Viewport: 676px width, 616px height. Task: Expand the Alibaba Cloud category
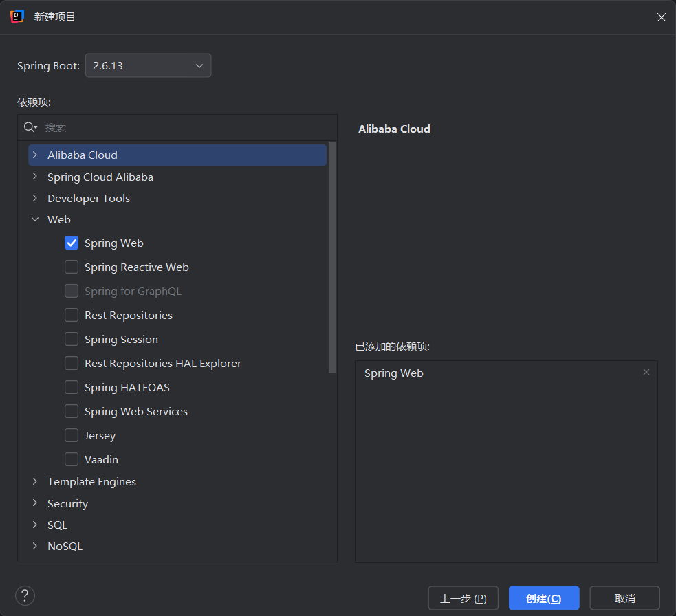[x=35, y=155]
